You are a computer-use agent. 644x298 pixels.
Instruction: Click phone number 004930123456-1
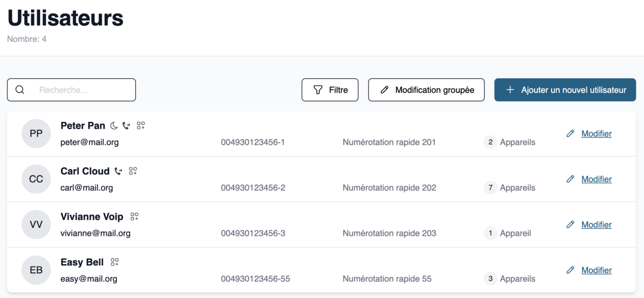(253, 143)
